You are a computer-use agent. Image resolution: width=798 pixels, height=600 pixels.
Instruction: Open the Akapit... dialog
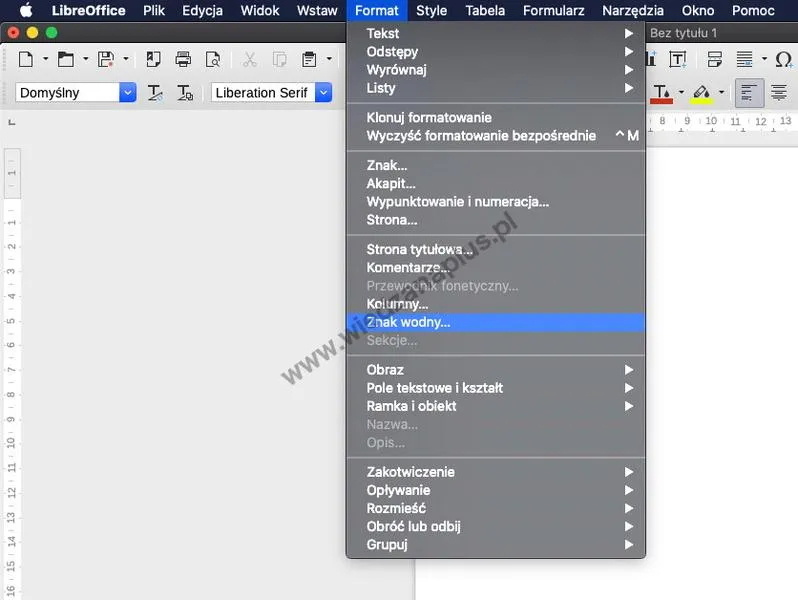pyautogui.click(x=496, y=184)
